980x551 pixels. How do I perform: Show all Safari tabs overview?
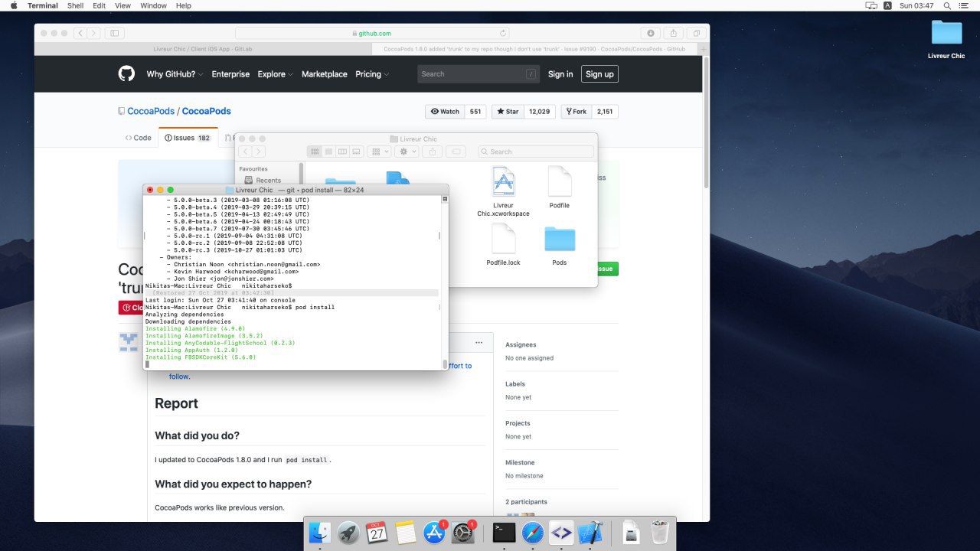(x=697, y=33)
